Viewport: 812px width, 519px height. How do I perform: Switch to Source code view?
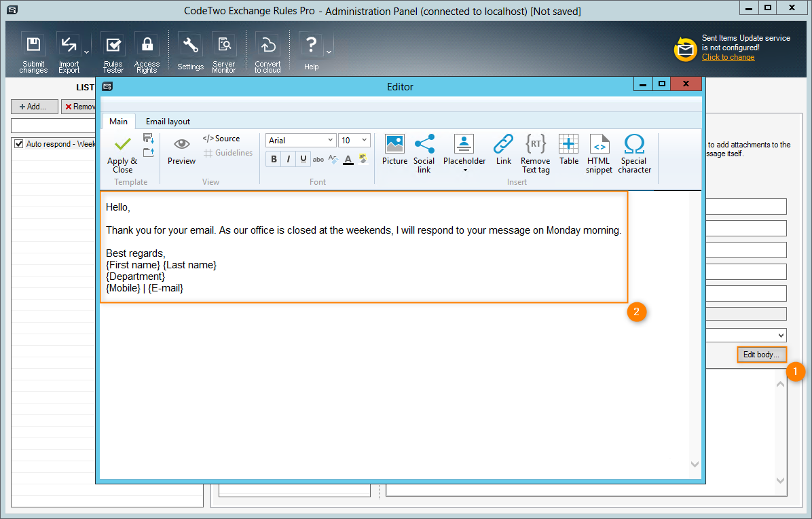(221, 139)
